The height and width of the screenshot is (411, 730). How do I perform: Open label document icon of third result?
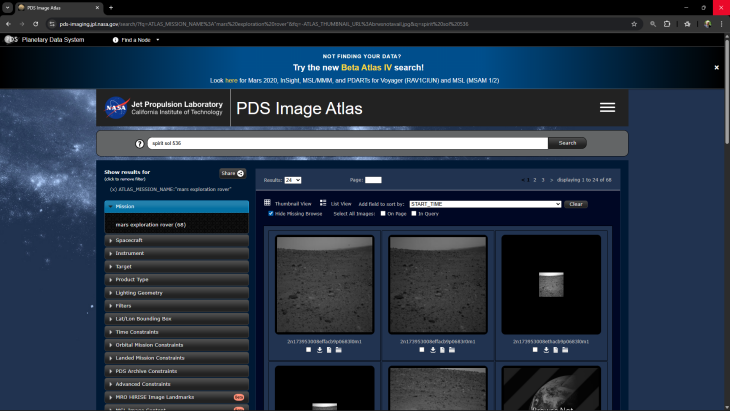(555, 350)
